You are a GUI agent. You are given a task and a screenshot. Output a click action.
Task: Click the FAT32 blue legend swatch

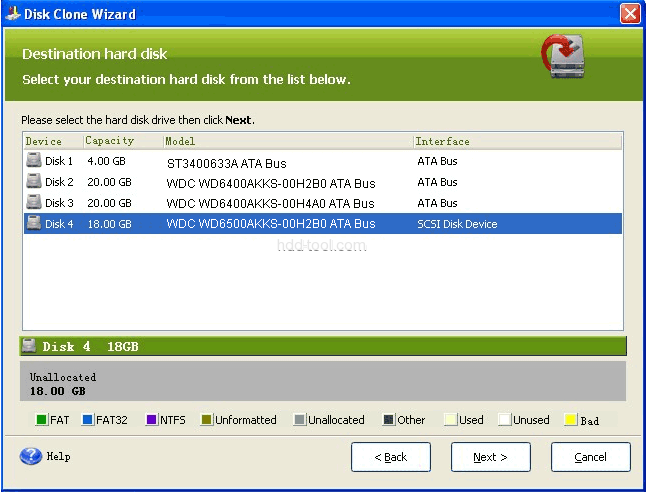[88, 420]
